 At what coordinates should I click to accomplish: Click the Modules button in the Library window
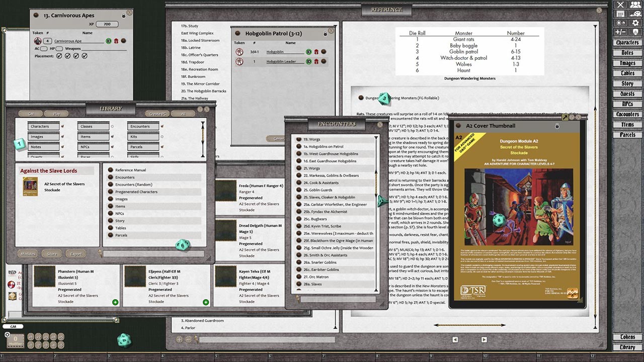(28, 253)
